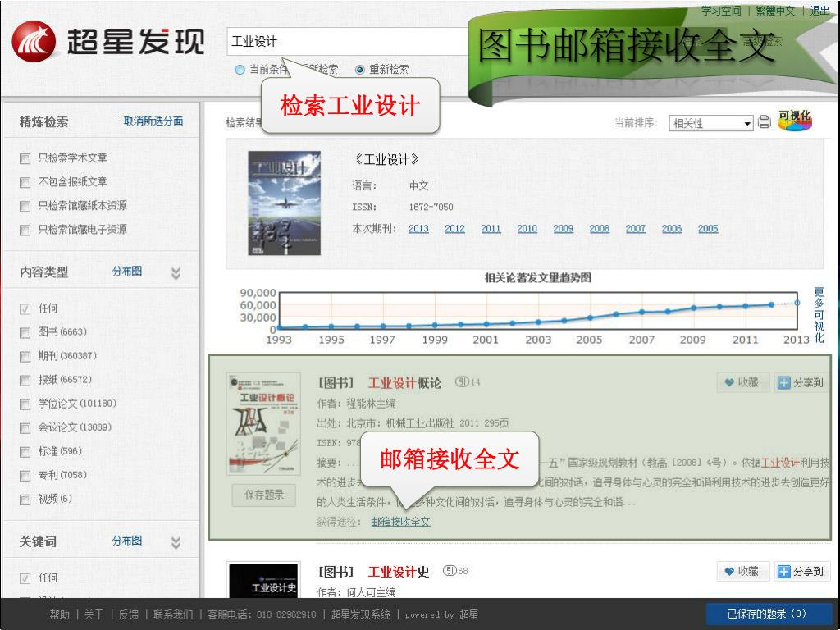Open the 《工业设计》 journal title
The image size is (840, 630).
click(386, 160)
